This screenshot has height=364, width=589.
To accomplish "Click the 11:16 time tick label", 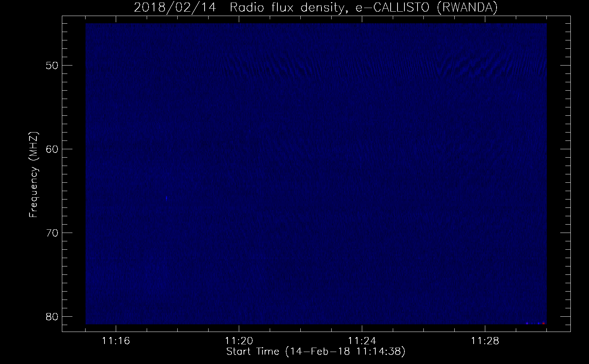I will [116, 341].
